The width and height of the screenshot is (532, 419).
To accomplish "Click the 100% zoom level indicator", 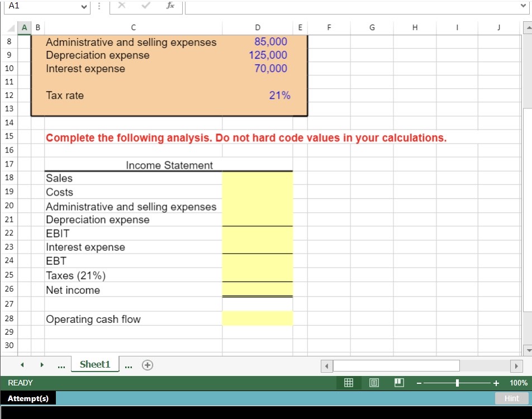I will (517, 383).
